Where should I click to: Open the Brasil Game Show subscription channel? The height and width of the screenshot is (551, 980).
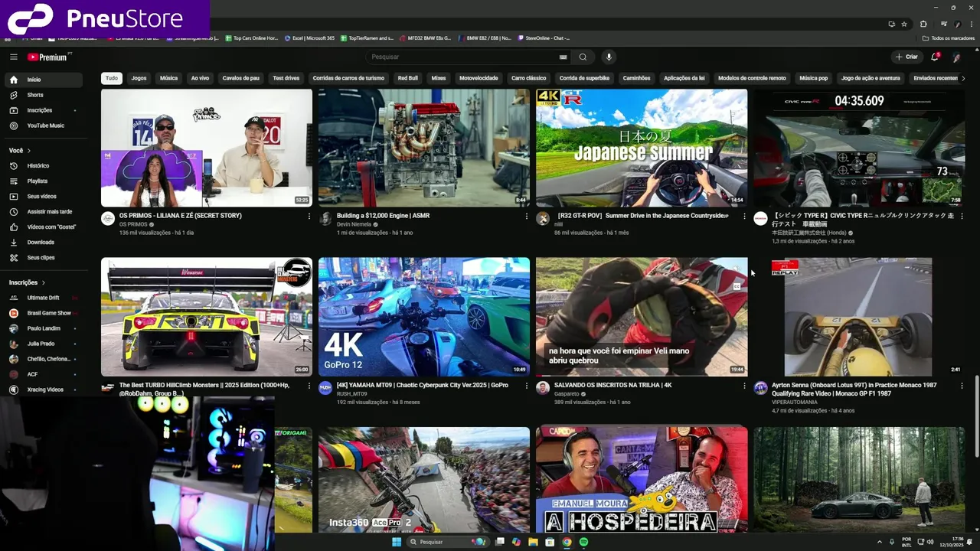pyautogui.click(x=44, y=313)
